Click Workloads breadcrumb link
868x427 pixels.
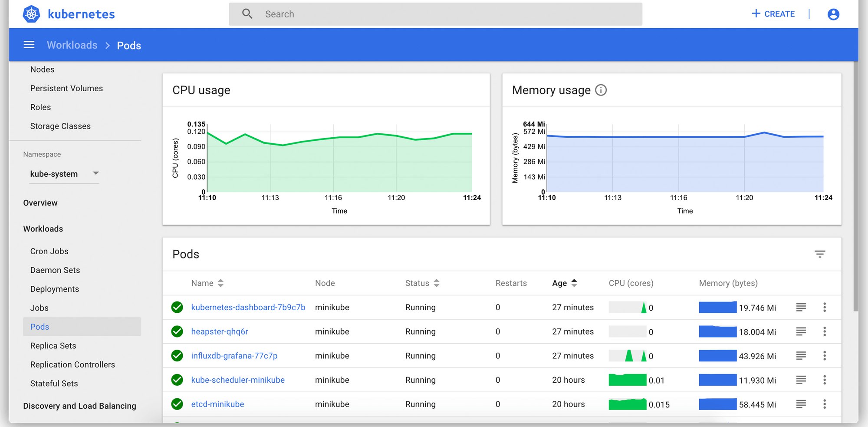(72, 45)
